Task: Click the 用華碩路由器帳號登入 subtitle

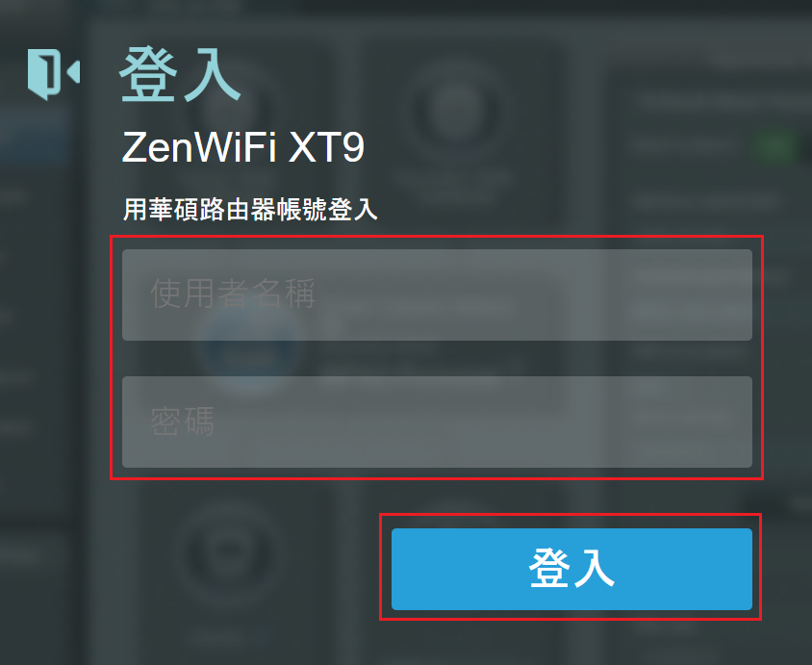Action: click(x=250, y=210)
